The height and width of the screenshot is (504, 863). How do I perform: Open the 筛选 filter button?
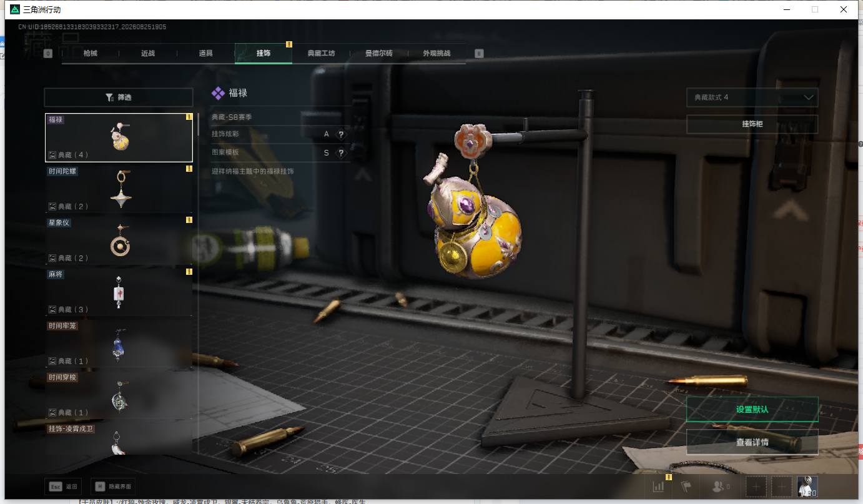pyautogui.click(x=119, y=97)
